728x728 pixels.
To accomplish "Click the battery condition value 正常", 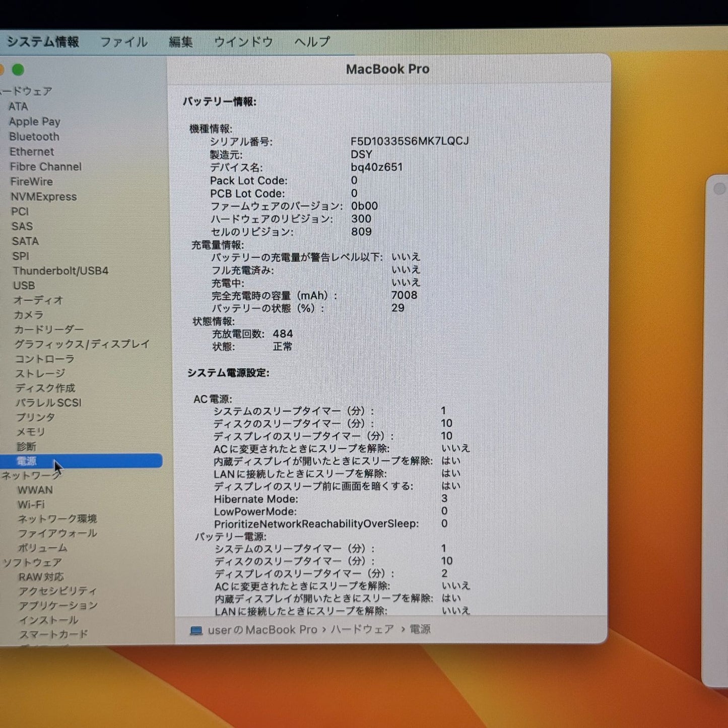I will click(283, 347).
